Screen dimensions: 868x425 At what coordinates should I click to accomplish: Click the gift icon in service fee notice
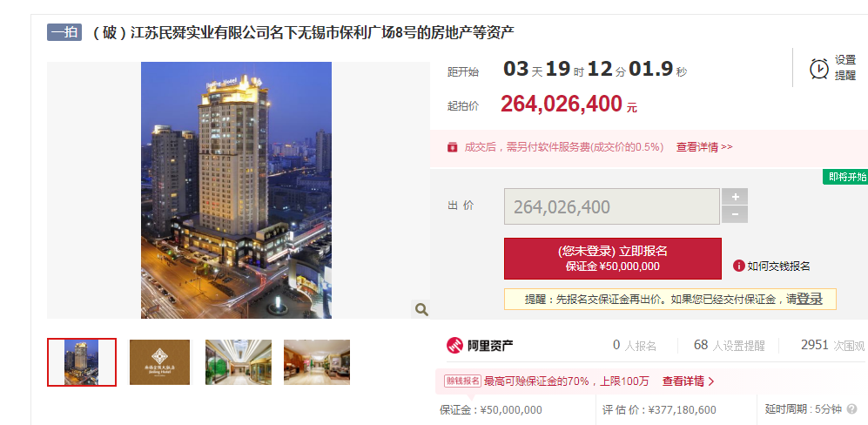pos(452,147)
